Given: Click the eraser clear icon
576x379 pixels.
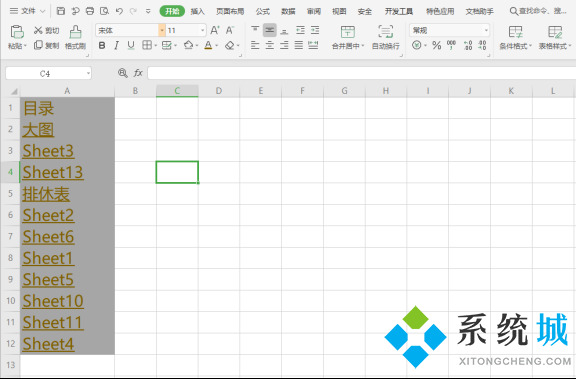Looking at the screenshot, I should [230, 46].
